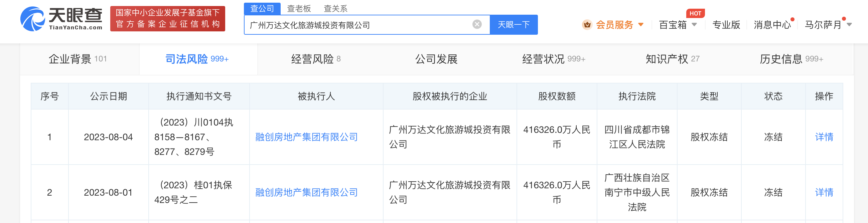Select the 股权冻结 type cell in row 1
868x223 pixels.
click(709, 137)
